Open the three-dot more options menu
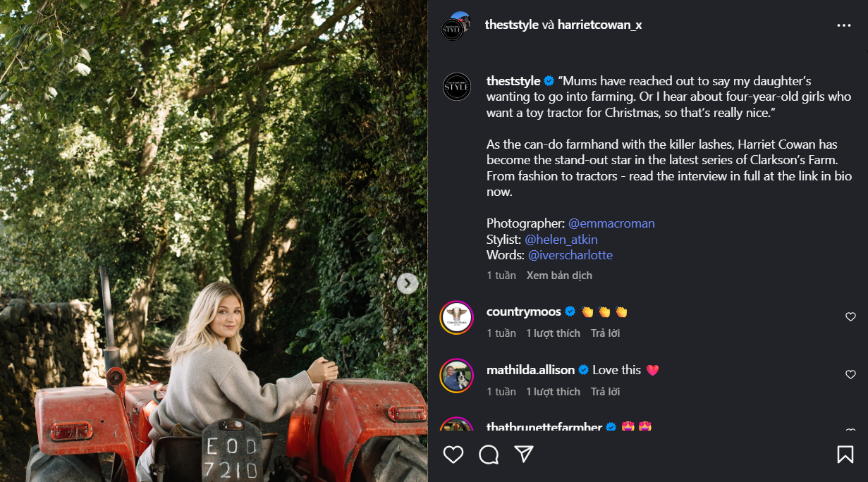868x482 pixels. tap(844, 25)
